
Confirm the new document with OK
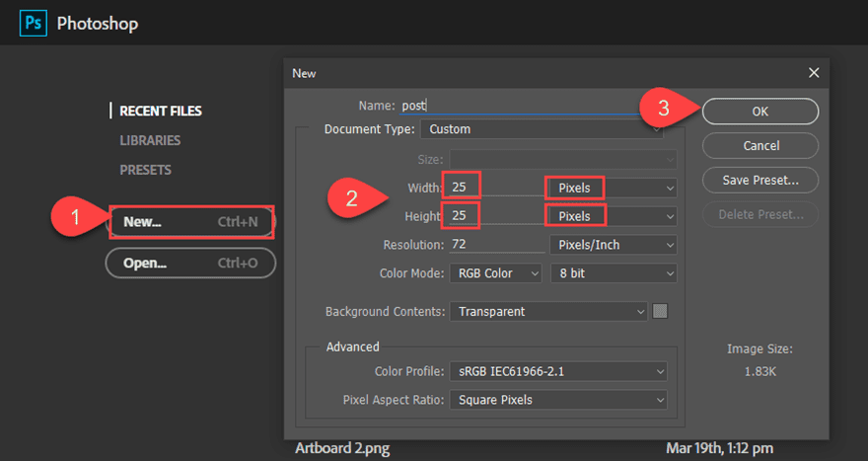tap(760, 112)
